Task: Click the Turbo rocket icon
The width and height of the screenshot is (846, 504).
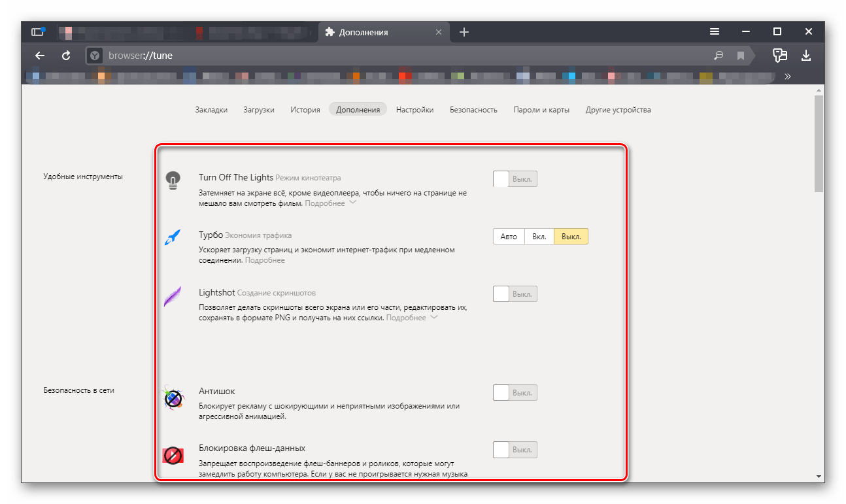Action: (x=173, y=237)
